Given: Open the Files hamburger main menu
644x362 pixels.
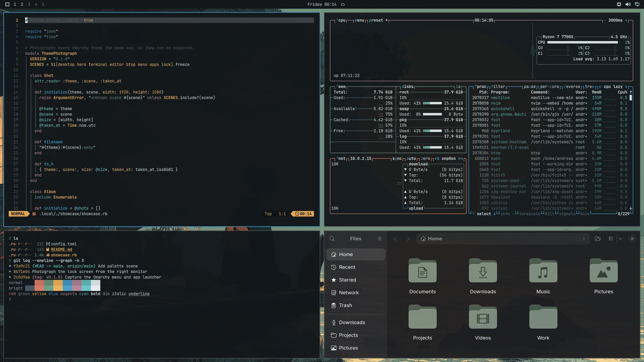Looking at the screenshot, I should coord(380,239).
